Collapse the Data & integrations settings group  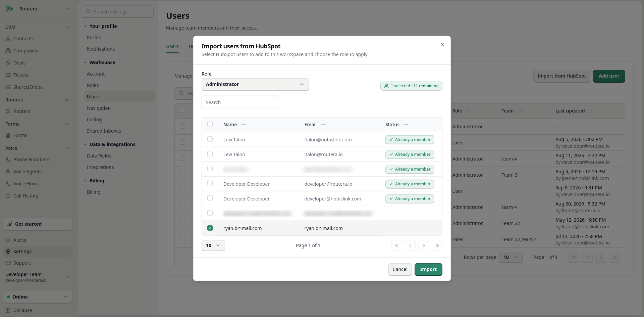pyautogui.click(x=85, y=144)
